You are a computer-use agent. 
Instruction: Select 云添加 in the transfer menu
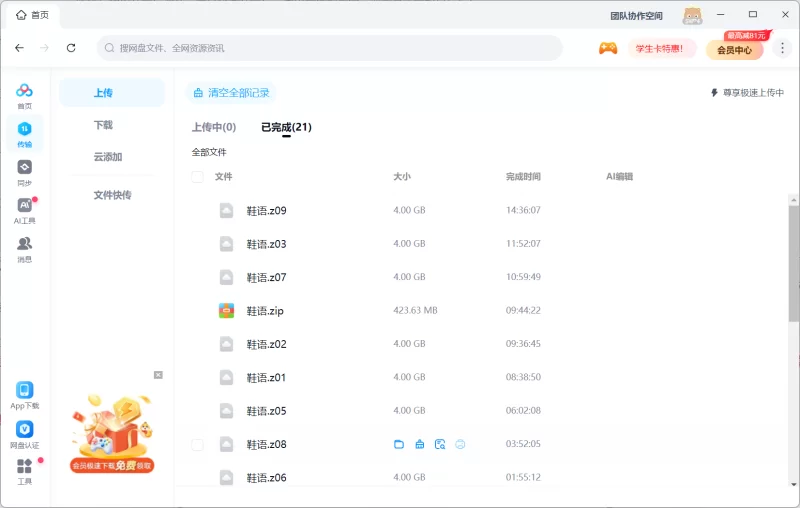coord(108,157)
